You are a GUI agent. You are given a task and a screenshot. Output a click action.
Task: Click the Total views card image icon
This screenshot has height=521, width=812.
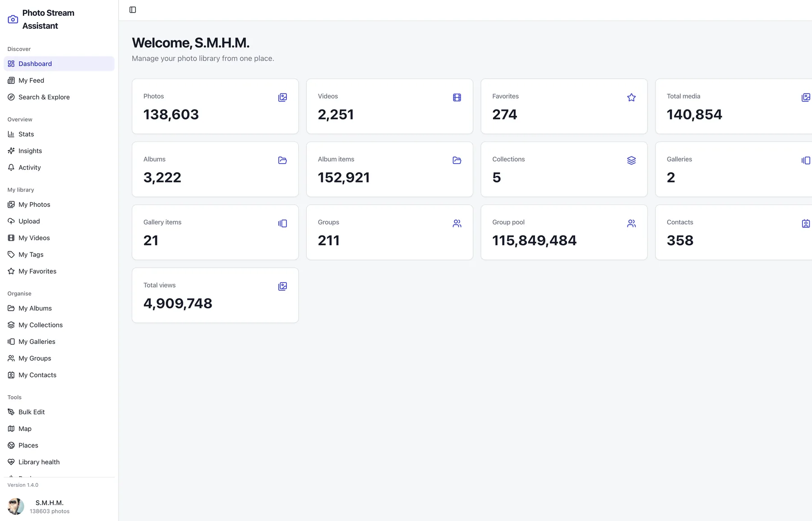(282, 286)
